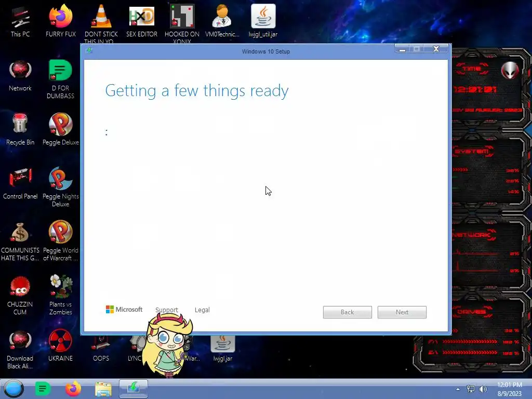Viewport: 532px width, 399px height.
Task: Launch Peggle Deluxe from the desktop
Action: [60, 129]
